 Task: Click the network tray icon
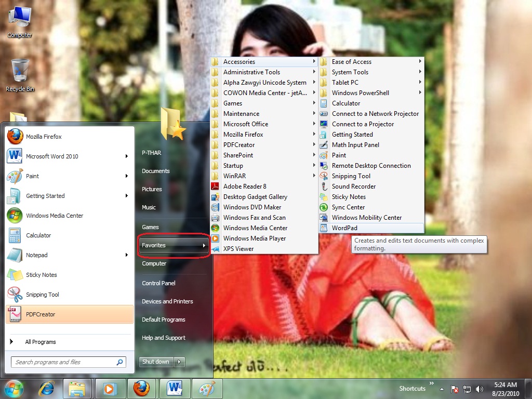click(x=467, y=389)
